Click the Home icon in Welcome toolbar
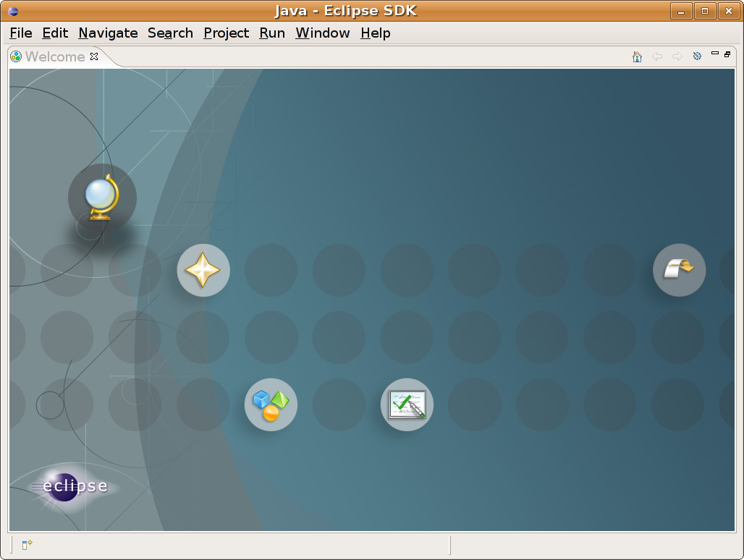Image resolution: width=744 pixels, height=560 pixels. 637,56
